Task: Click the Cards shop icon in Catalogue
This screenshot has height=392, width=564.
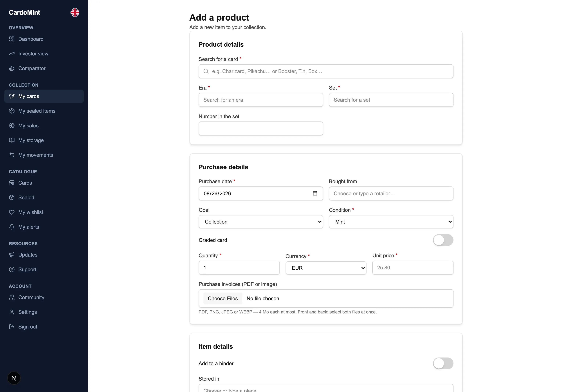Action: click(12, 183)
